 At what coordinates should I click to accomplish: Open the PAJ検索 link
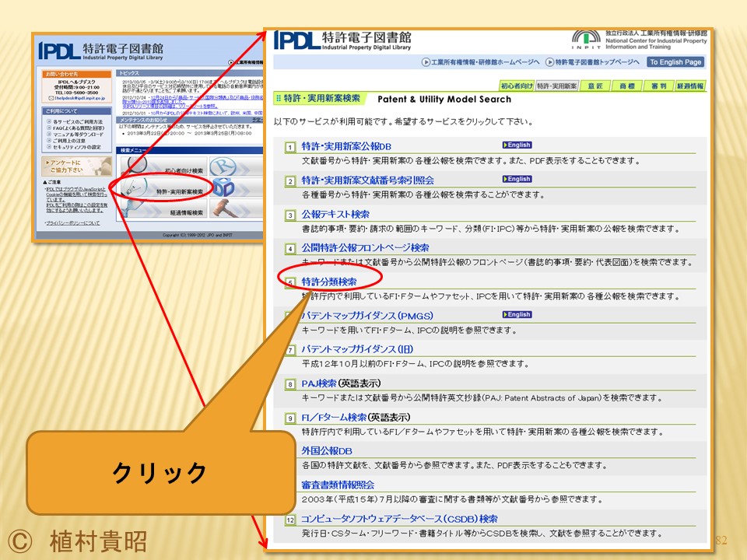[x=319, y=383]
